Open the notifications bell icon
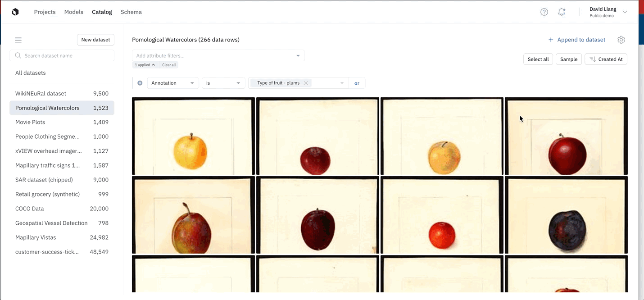 (x=562, y=12)
